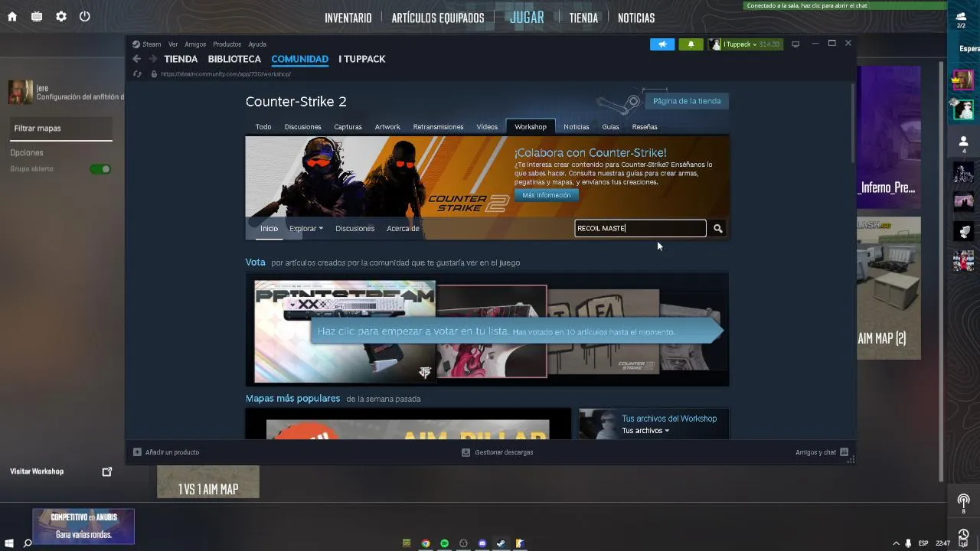Viewport: 980px width, 551px height.
Task: Click the microphone tray icon
Action: 908,543
